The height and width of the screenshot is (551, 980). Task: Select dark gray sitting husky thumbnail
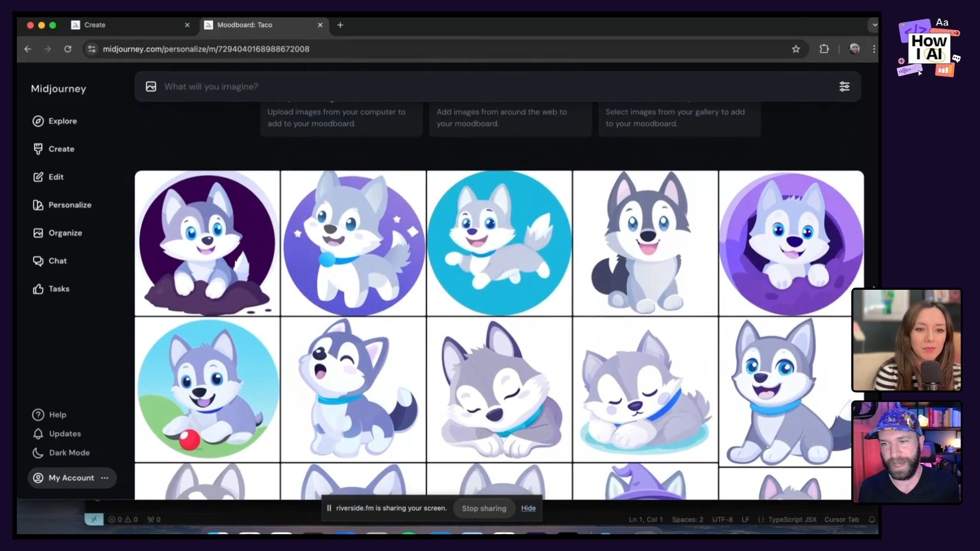coord(645,243)
